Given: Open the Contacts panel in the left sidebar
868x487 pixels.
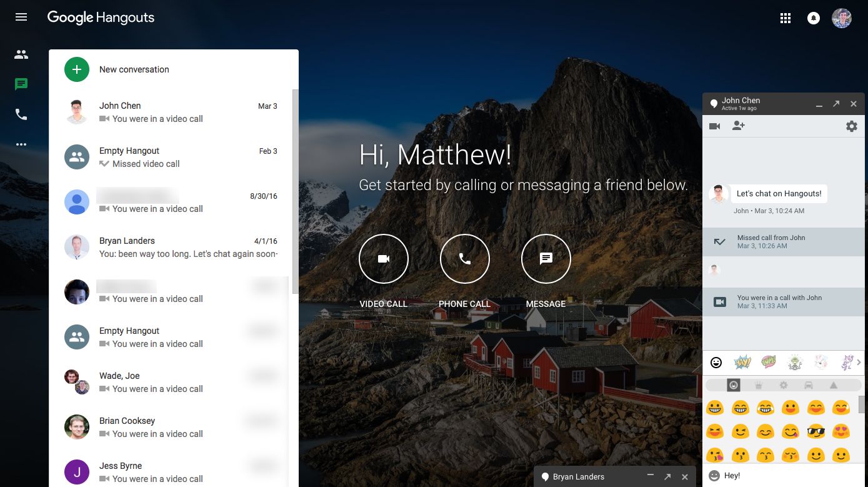Looking at the screenshot, I should tap(21, 54).
